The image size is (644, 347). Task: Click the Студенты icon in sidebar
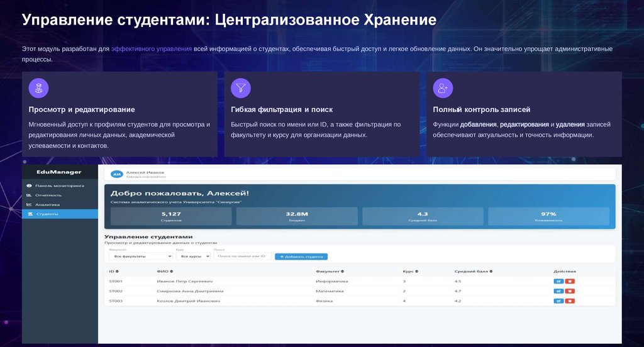pyautogui.click(x=30, y=214)
